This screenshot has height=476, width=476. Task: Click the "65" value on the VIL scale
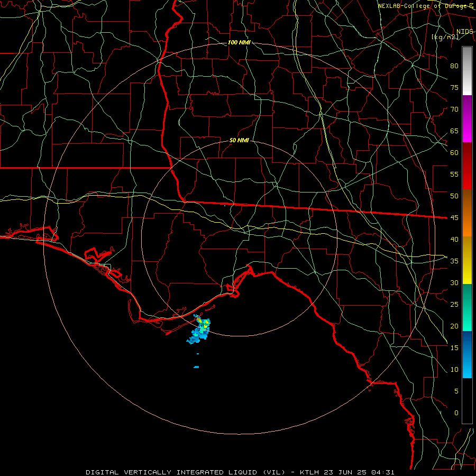[x=454, y=131]
